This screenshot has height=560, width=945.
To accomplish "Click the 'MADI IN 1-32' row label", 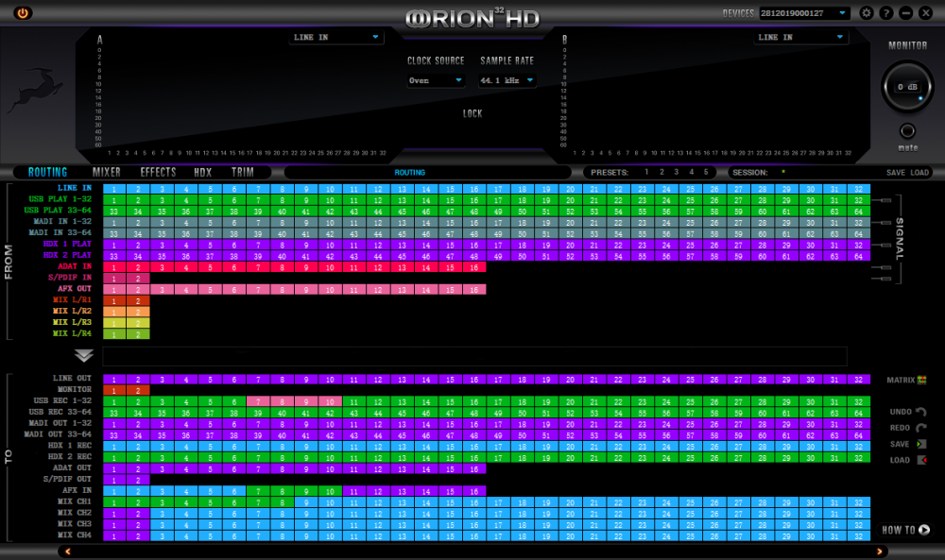I will (62, 222).
